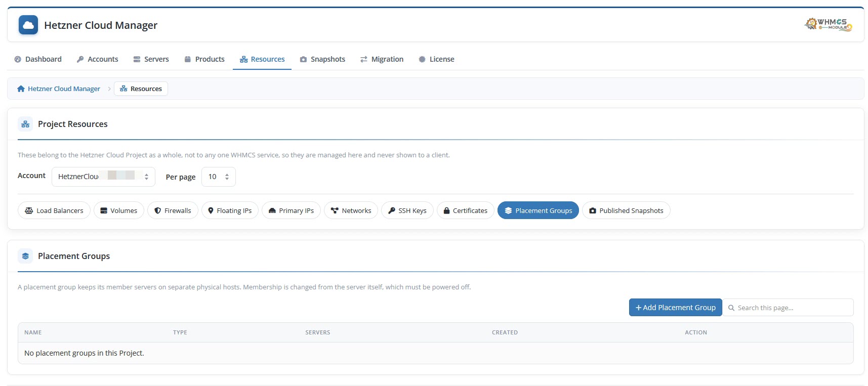View Certificates resources
This screenshot has width=868, height=386.
click(466, 210)
